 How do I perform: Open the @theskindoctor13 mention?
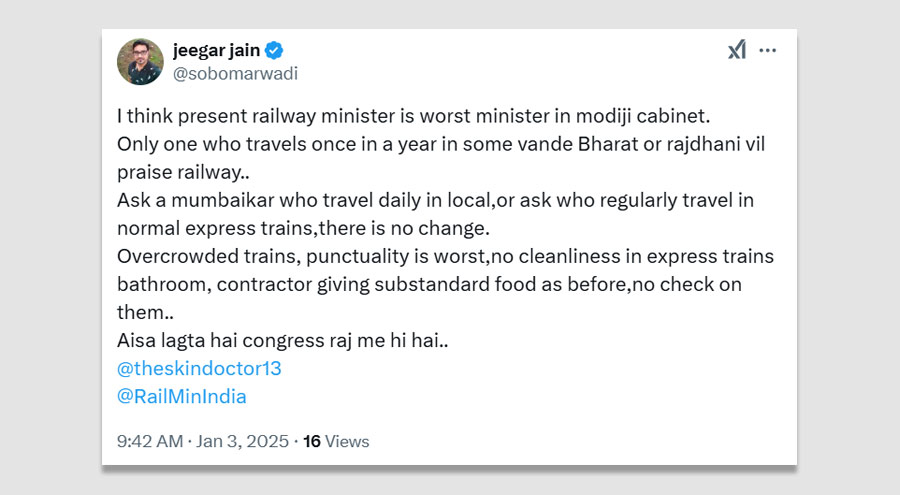pyautogui.click(x=199, y=368)
